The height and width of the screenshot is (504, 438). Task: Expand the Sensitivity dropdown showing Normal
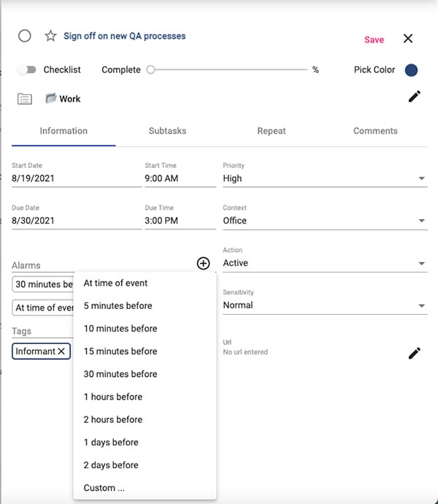tap(324, 305)
